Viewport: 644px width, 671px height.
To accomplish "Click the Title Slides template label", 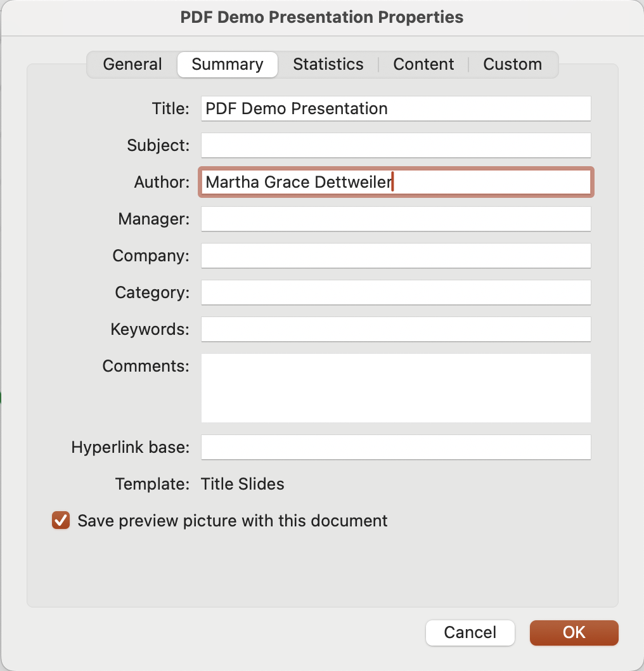I will click(242, 484).
